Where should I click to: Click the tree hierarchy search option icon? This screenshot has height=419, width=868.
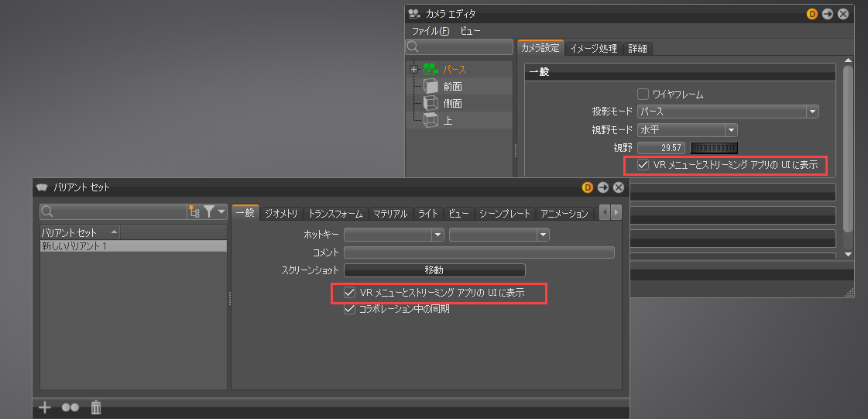tap(194, 212)
